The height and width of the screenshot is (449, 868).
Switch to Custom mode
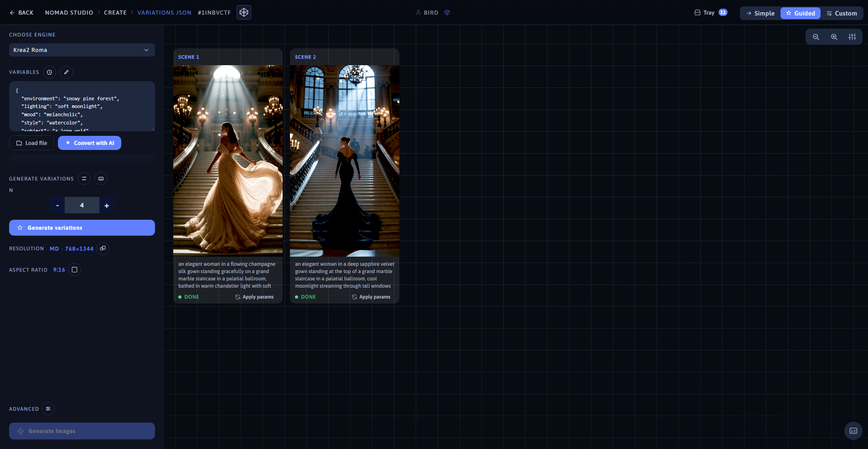(842, 13)
